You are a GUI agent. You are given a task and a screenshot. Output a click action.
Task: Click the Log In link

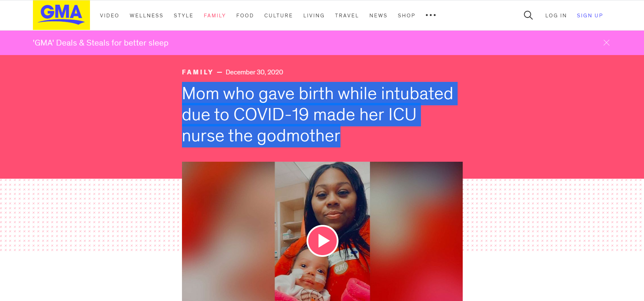[x=556, y=16]
